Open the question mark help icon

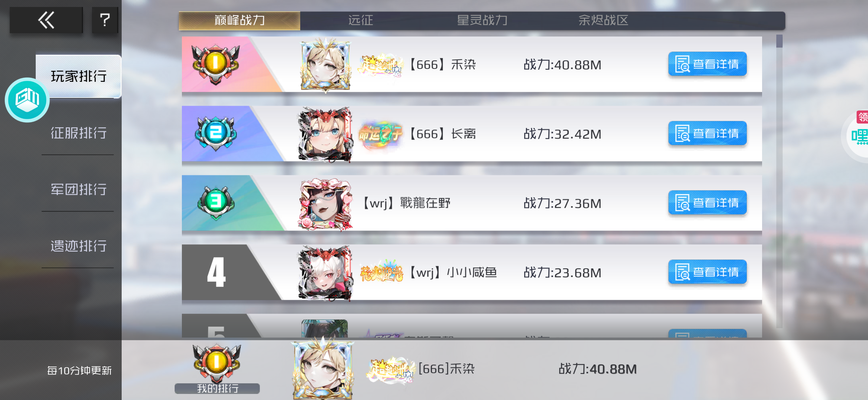[x=105, y=20]
